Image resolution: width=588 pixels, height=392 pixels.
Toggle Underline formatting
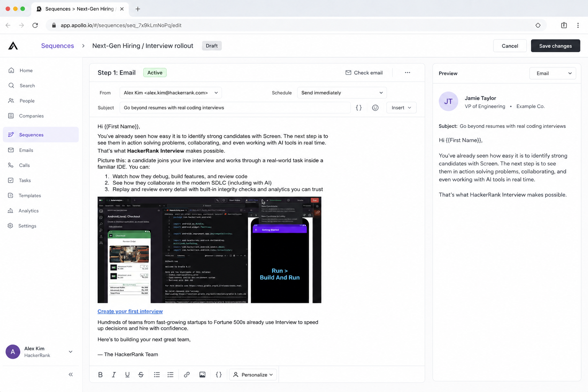pyautogui.click(x=127, y=375)
